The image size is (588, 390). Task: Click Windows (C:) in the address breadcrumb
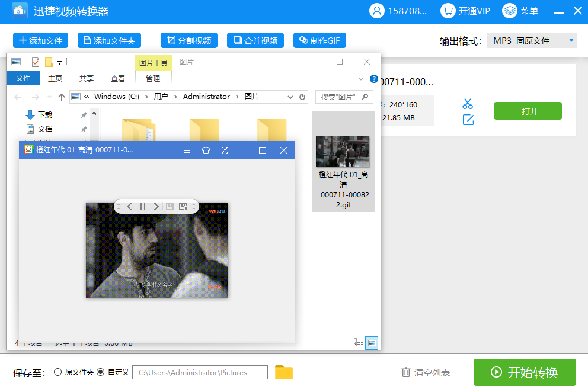pyautogui.click(x=117, y=97)
